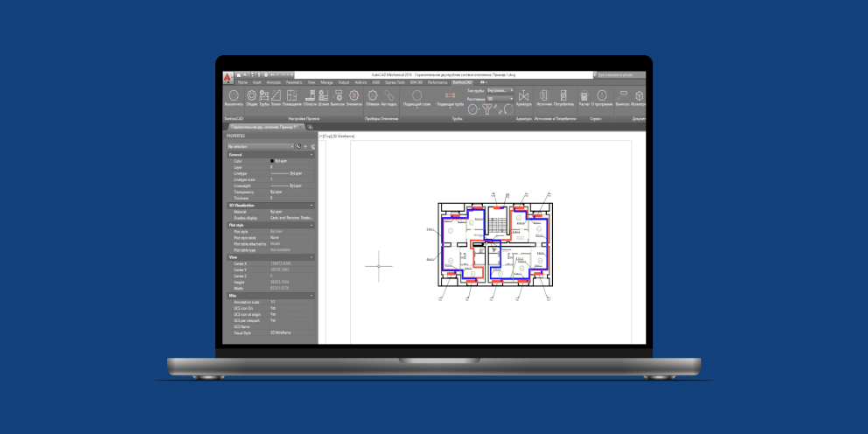Click the circular refresh pipes icon
This screenshot has height=434, width=868.
tap(508, 109)
